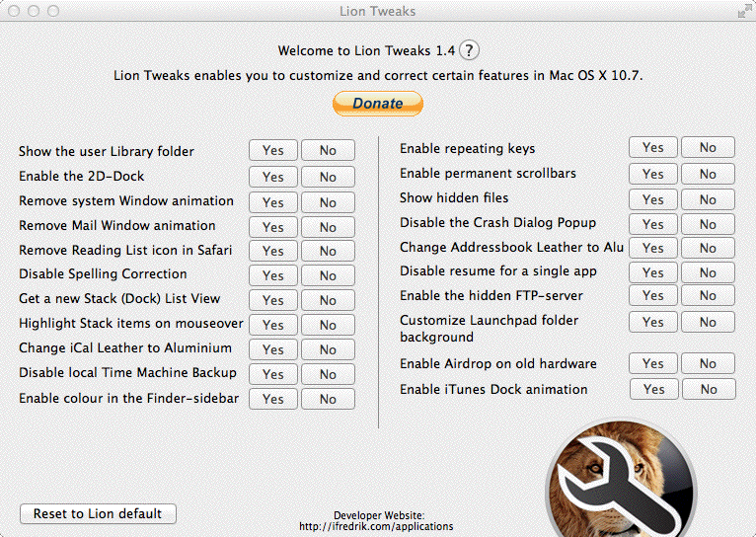Choose Yes for colour in the Finder-sidebar
756x537 pixels.
(x=273, y=399)
